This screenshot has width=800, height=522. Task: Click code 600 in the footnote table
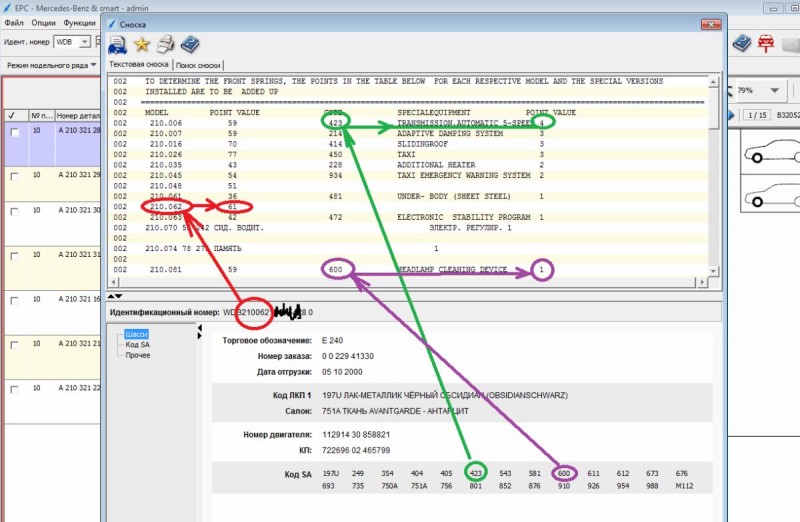(x=335, y=269)
